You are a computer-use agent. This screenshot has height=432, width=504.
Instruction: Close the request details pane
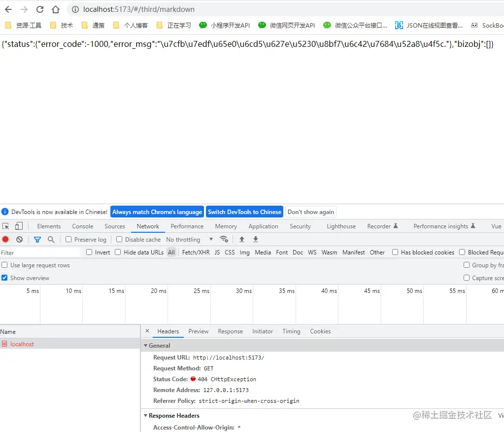pos(147,331)
